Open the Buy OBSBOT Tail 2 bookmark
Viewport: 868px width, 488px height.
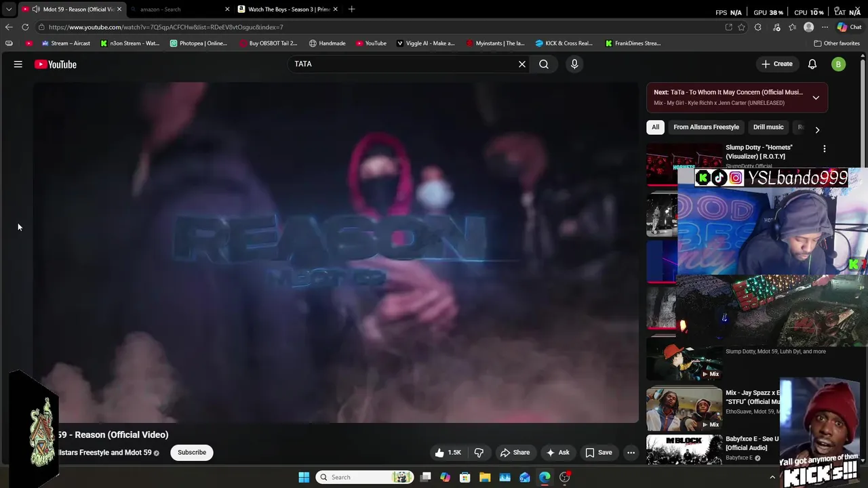coord(268,43)
